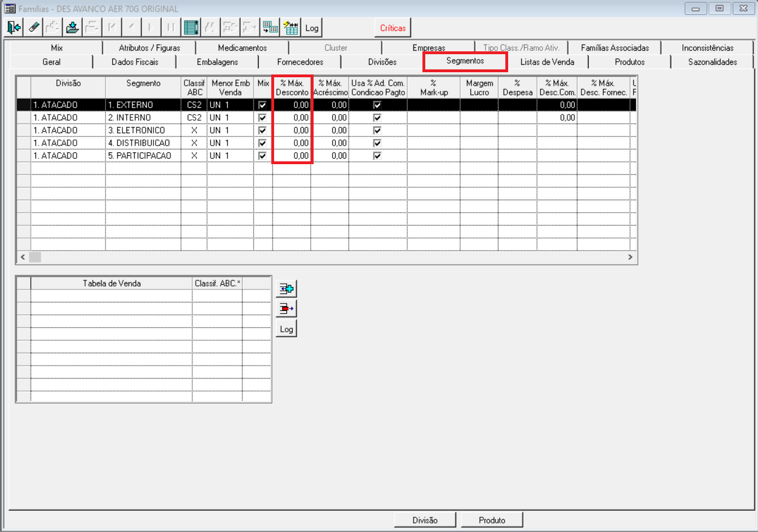Select the '4. DISTRIBUICAO' segment cell

[143, 143]
